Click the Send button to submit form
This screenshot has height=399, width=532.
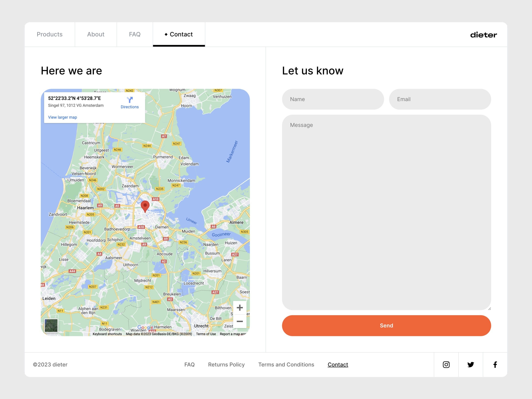click(x=386, y=325)
